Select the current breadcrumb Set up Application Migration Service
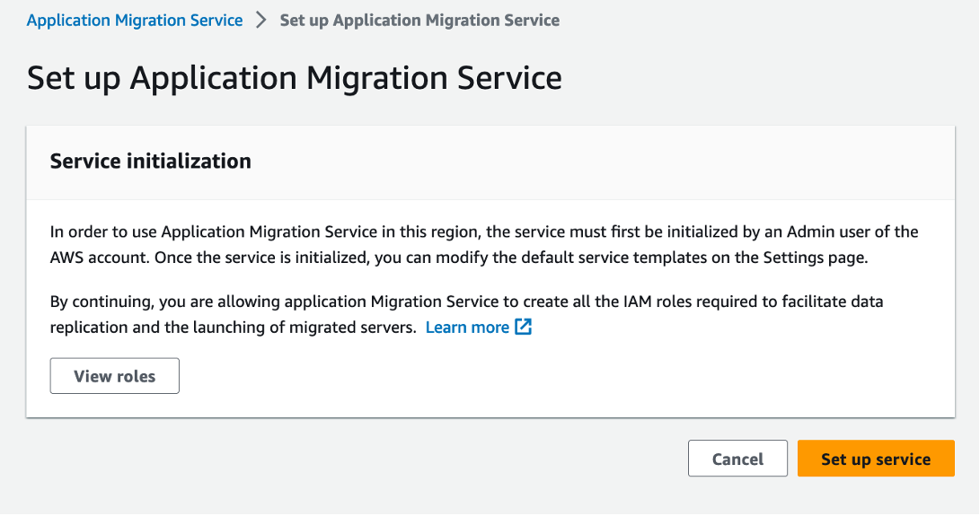980x516 pixels. [x=419, y=20]
